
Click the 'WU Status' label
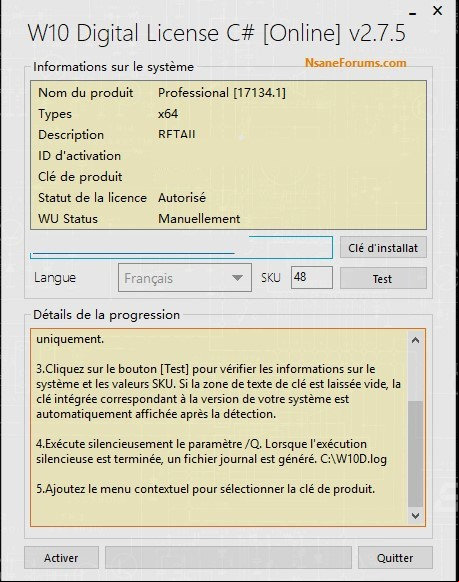[x=68, y=219]
